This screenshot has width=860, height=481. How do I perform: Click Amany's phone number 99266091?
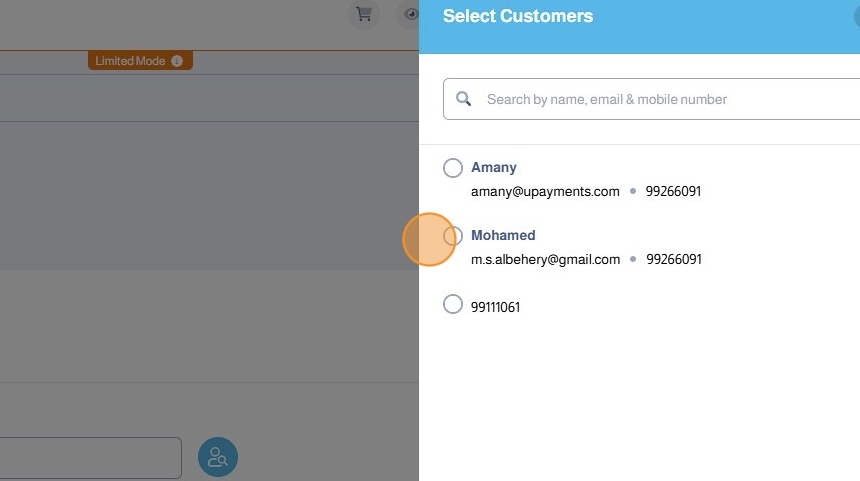pos(673,191)
